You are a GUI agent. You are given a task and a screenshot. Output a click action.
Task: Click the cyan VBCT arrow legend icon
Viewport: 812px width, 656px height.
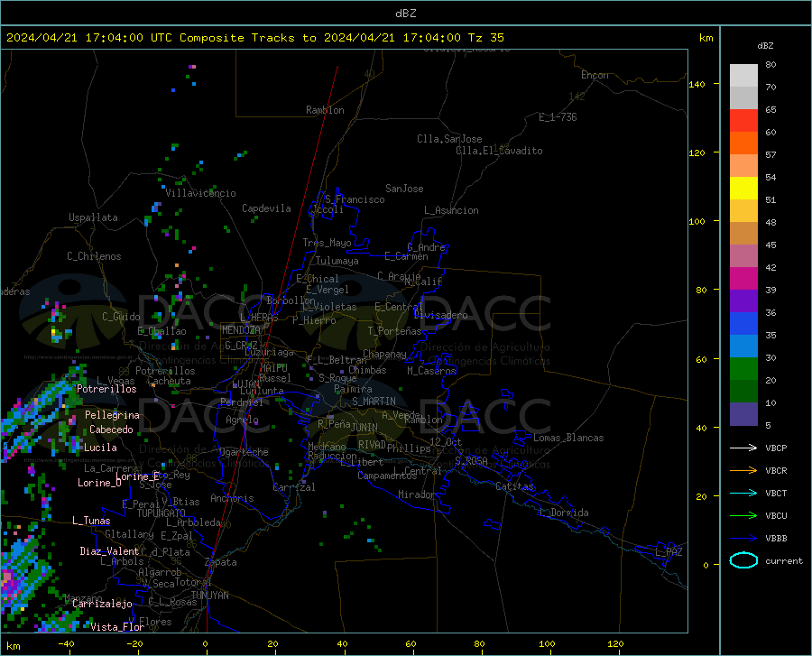tap(743, 493)
